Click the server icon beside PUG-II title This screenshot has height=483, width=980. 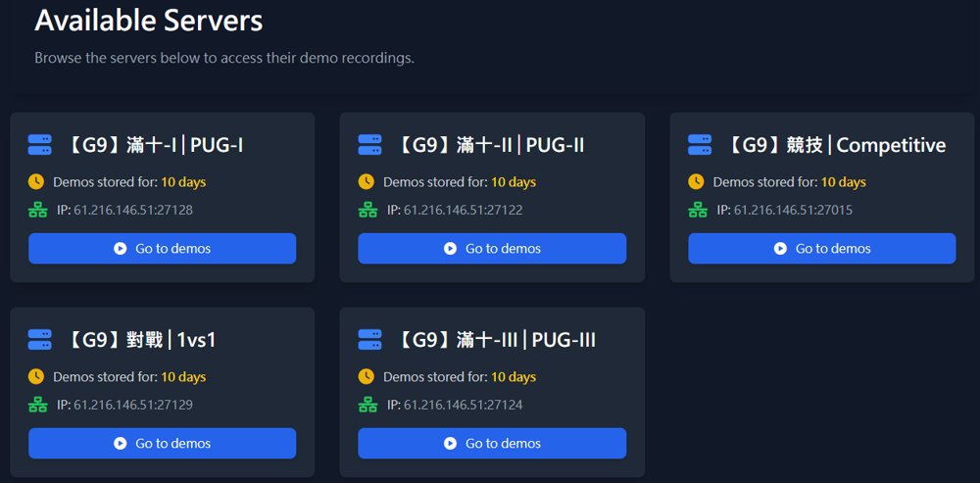click(369, 145)
